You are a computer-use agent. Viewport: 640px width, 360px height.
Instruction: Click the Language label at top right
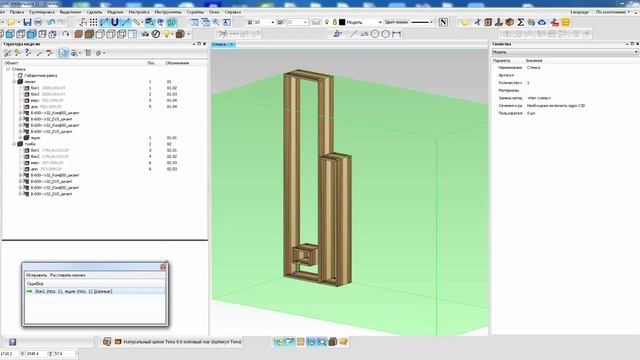[x=580, y=12]
